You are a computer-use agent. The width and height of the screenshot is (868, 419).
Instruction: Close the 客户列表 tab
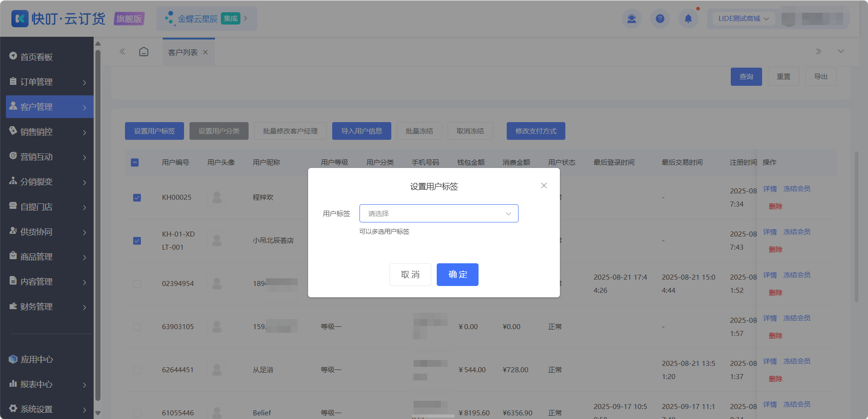coord(205,52)
